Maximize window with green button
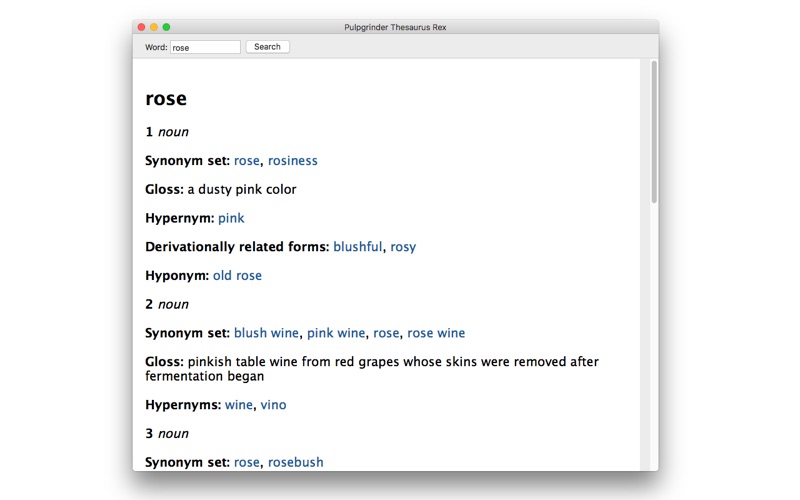The height and width of the screenshot is (500, 800). 166,27
